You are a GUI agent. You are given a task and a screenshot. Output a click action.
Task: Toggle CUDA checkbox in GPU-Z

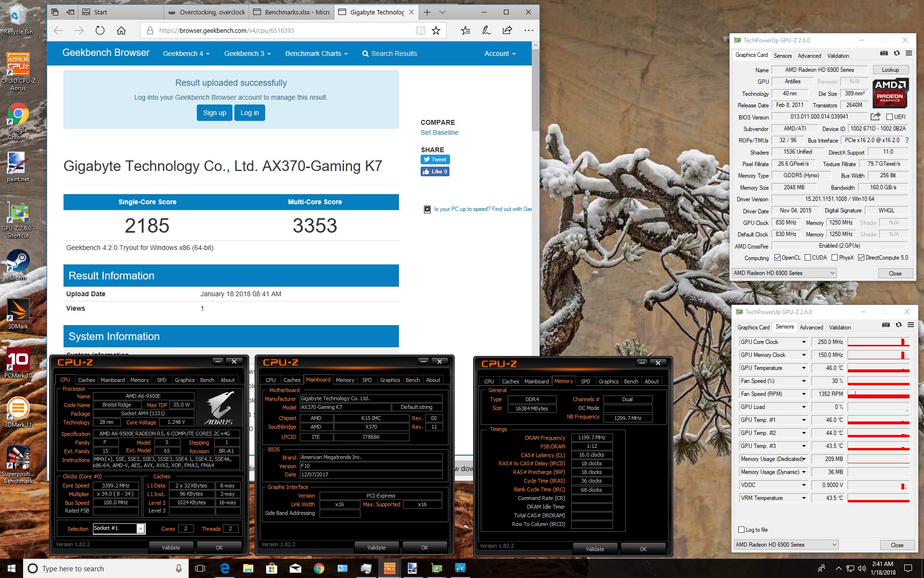click(808, 258)
